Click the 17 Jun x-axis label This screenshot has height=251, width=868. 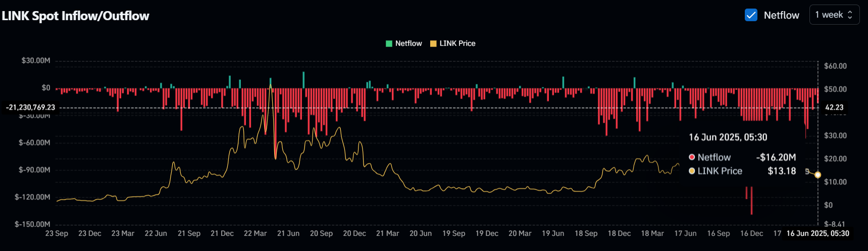(685, 233)
